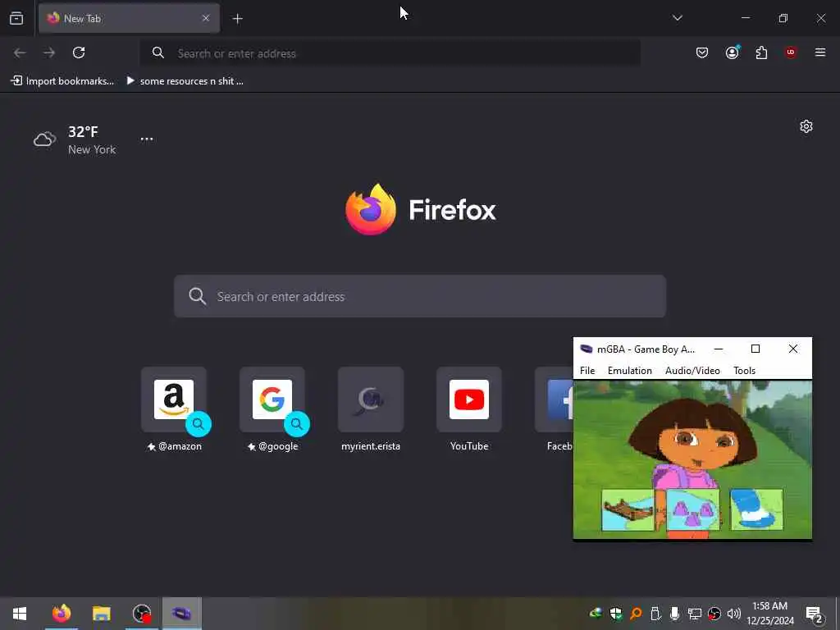The width and height of the screenshot is (840, 630).
Task: Open the Extensions puzzle icon
Action: [761, 52]
